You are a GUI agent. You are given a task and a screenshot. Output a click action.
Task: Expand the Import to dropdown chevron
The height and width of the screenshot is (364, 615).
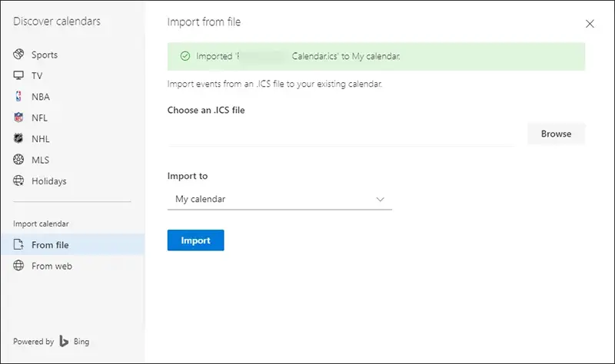pos(380,199)
